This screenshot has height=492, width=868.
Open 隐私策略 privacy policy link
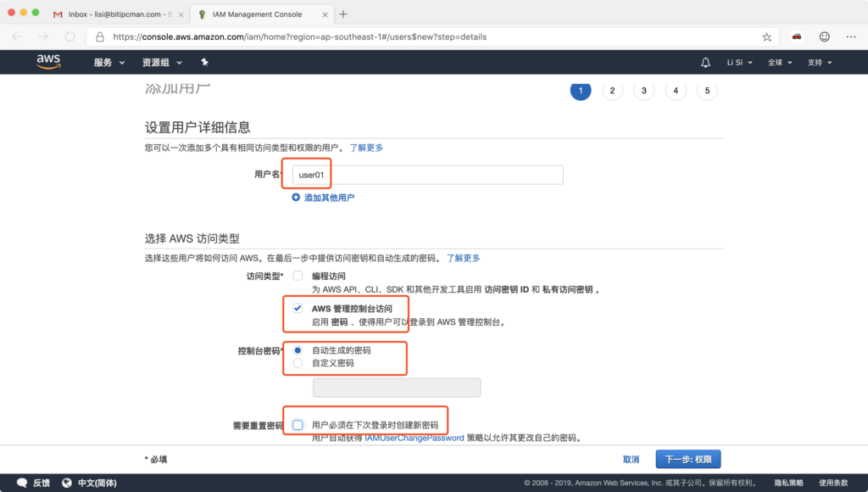pyautogui.click(x=789, y=484)
